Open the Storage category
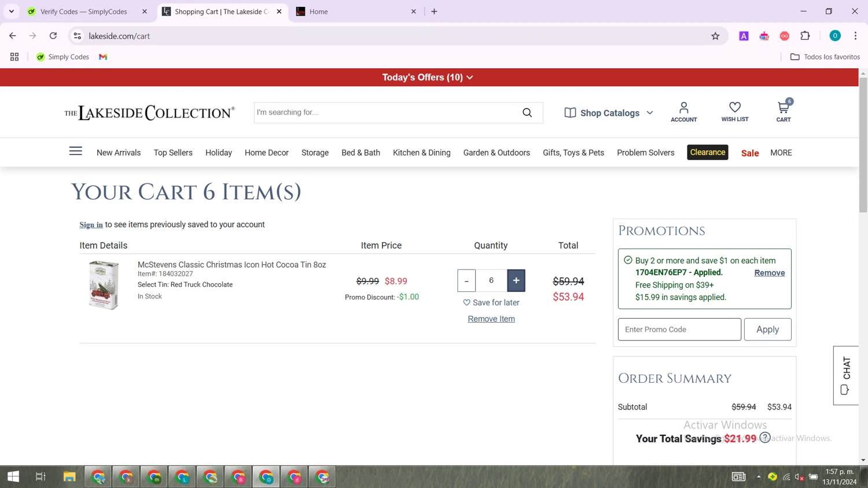The width and height of the screenshot is (868, 488). click(x=315, y=153)
